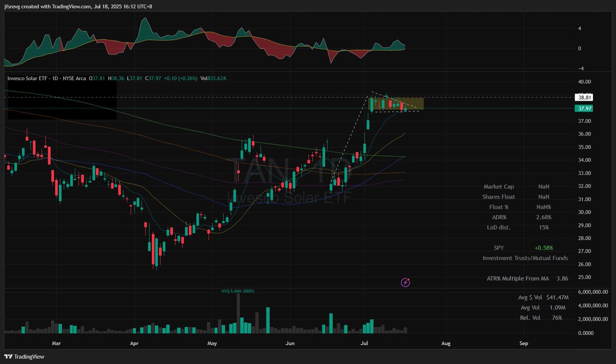Image resolution: width=616 pixels, height=364 pixels.
Task: Click the 32.00 price axis value
Action: 585,186
